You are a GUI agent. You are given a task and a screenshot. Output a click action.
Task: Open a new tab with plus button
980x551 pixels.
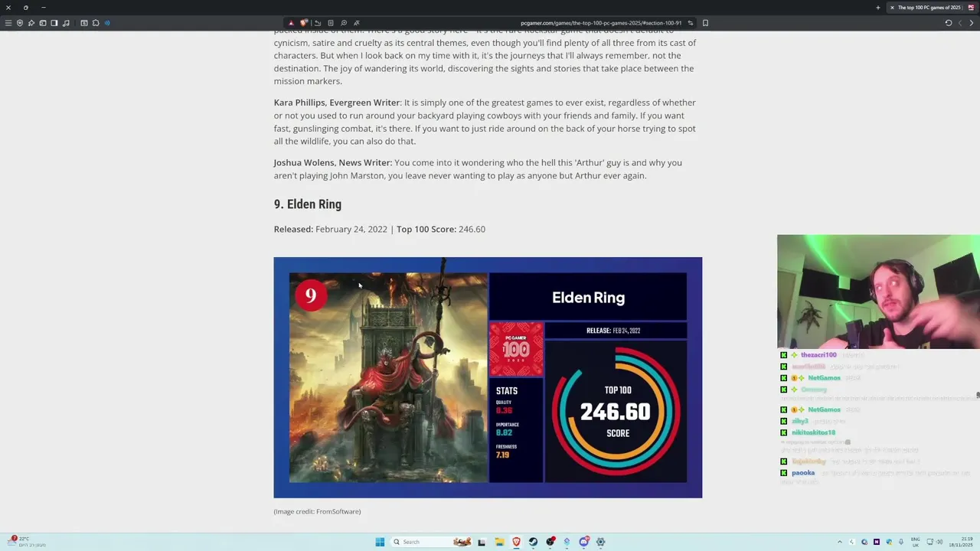[x=878, y=8]
